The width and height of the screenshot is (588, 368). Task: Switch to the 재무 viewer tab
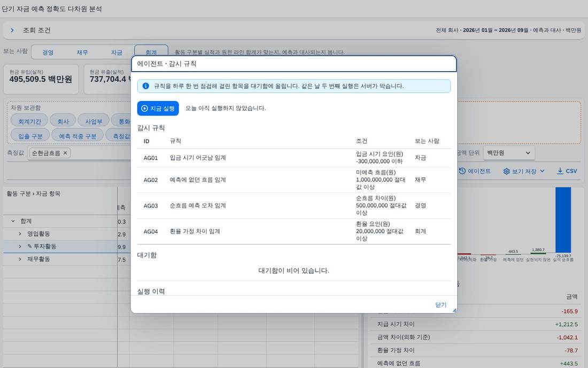tap(82, 52)
